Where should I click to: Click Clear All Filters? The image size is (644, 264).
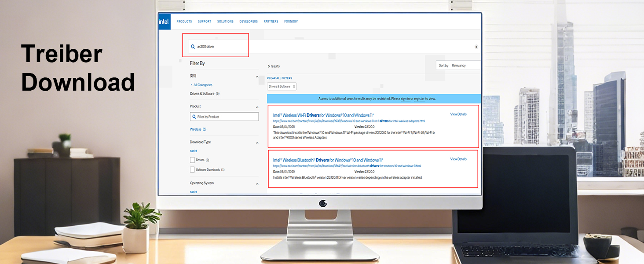click(279, 78)
